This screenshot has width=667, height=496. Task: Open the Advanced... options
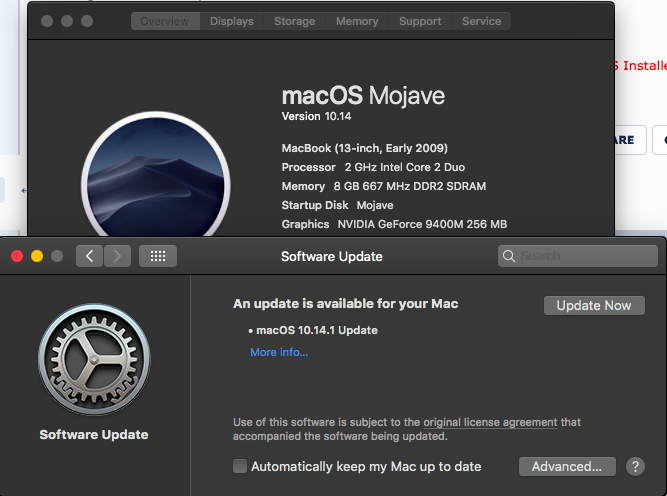[x=567, y=467]
